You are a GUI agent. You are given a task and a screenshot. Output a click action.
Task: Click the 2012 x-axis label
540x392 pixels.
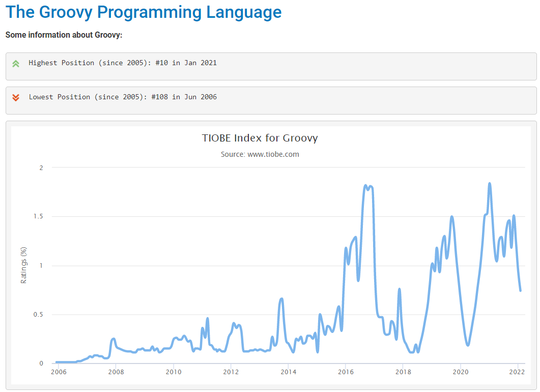point(231,372)
